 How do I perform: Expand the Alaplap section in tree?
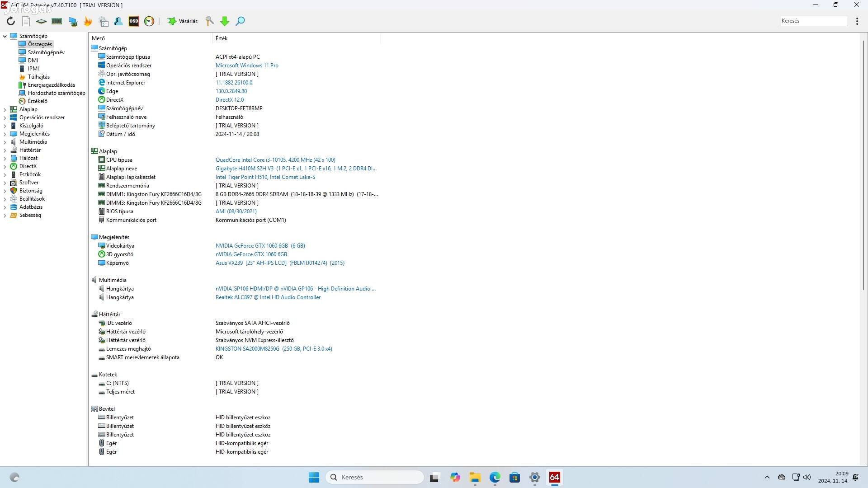5,109
